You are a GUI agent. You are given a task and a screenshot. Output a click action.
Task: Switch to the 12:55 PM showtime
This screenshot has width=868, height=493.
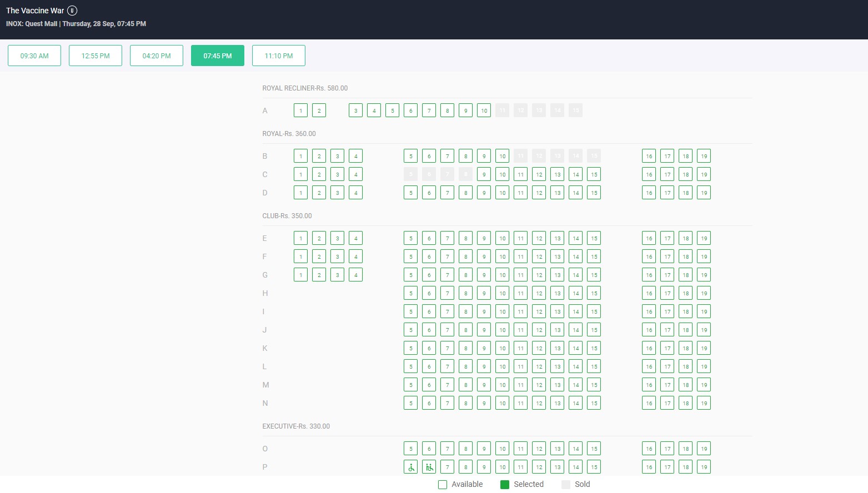(96, 56)
